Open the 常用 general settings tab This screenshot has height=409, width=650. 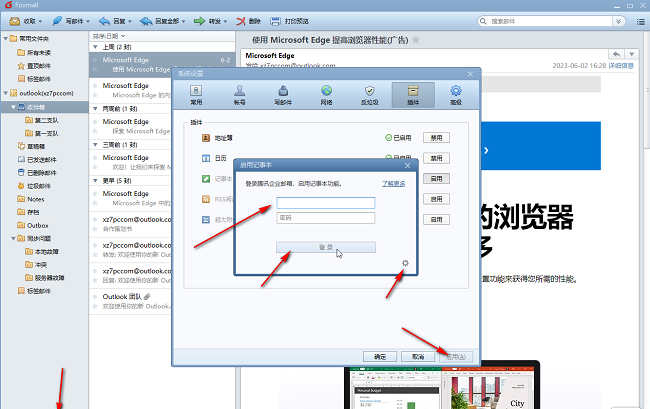point(197,95)
